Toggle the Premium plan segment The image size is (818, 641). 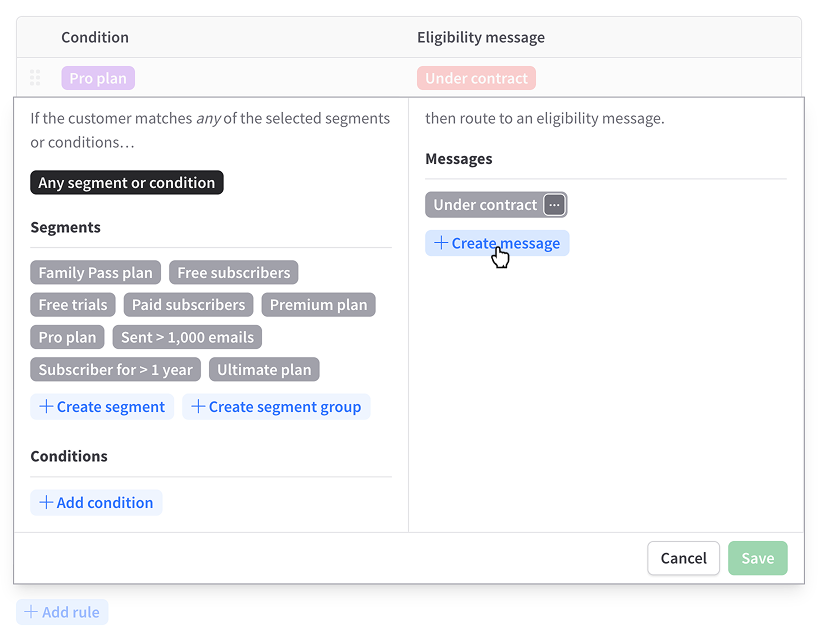coord(318,304)
